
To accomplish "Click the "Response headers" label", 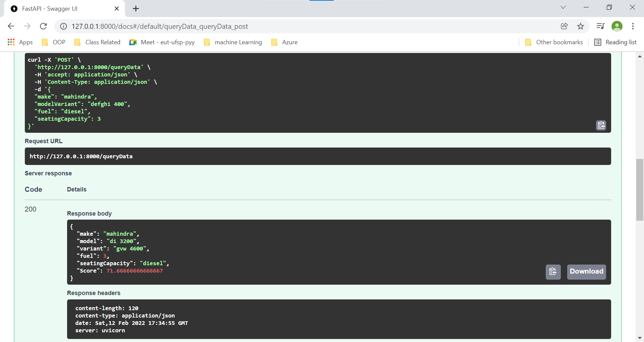I will pyautogui.click(x=94, y=293).
